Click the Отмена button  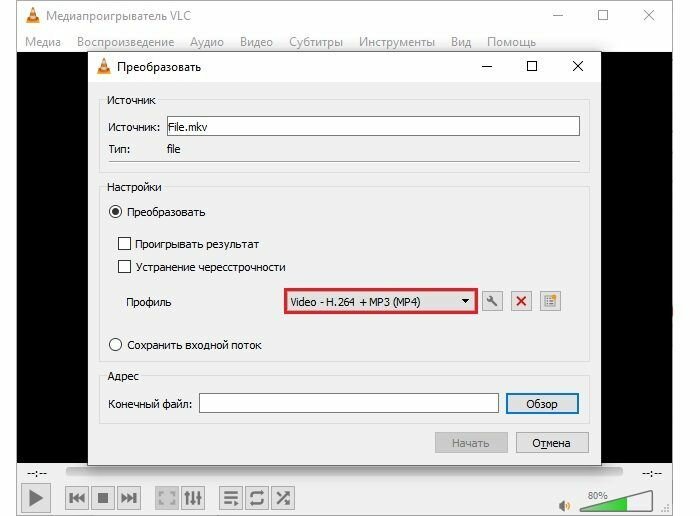(552, 443)
